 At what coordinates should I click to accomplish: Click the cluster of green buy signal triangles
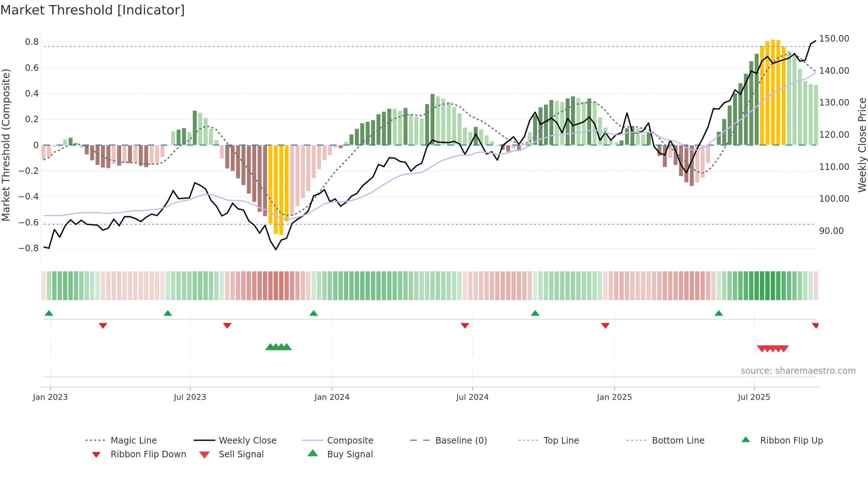pyautogui.click(x=278, y=347)
